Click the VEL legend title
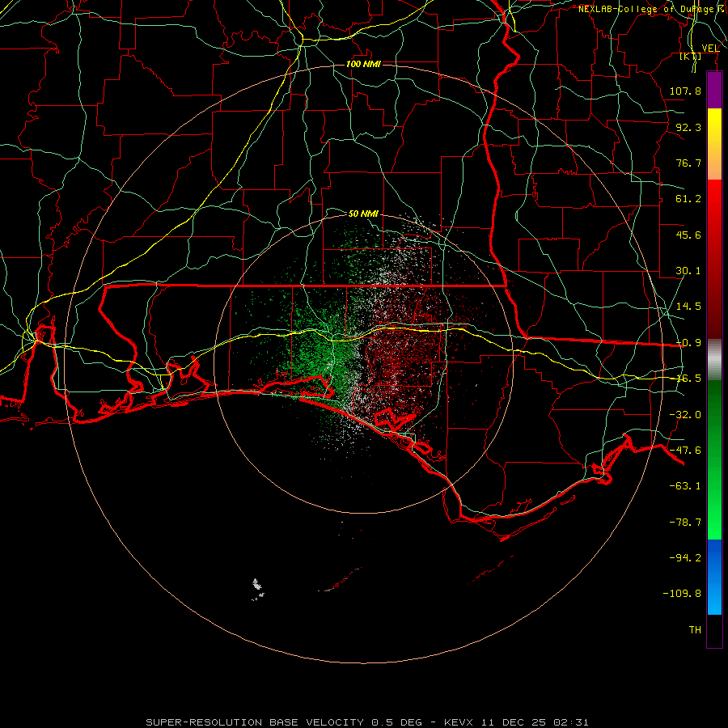The height and width of the screenshot is (728, 728). pos(710,49)
